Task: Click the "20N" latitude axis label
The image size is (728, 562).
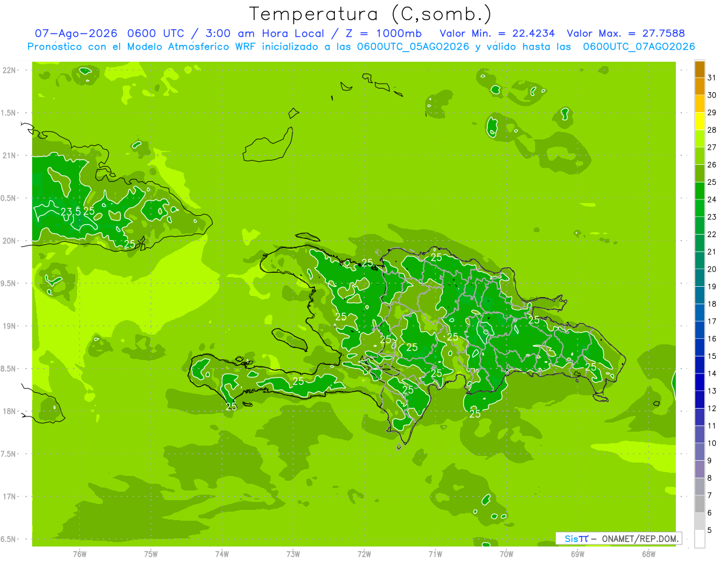Action: pyautogui.click(x=8, y=241)
